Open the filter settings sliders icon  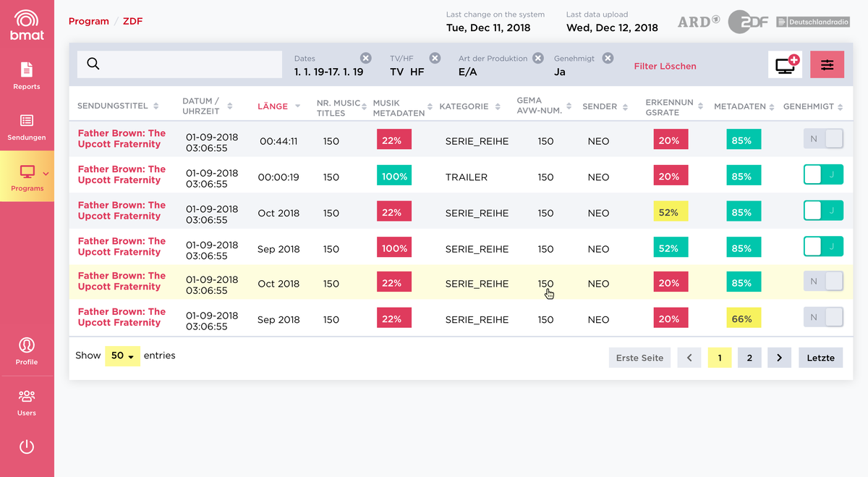point(827,64)
